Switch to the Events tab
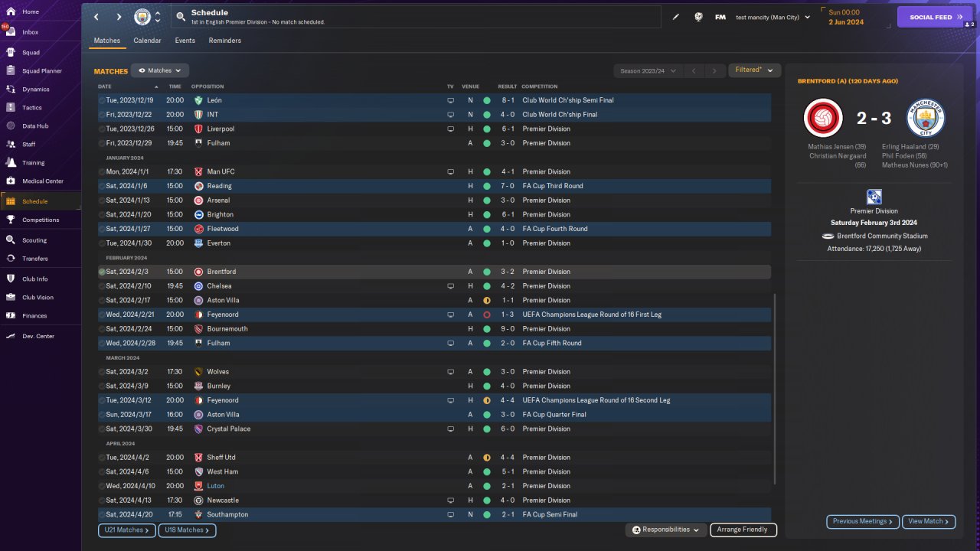This screenshot has width=980, height=551. click(185, 41)
